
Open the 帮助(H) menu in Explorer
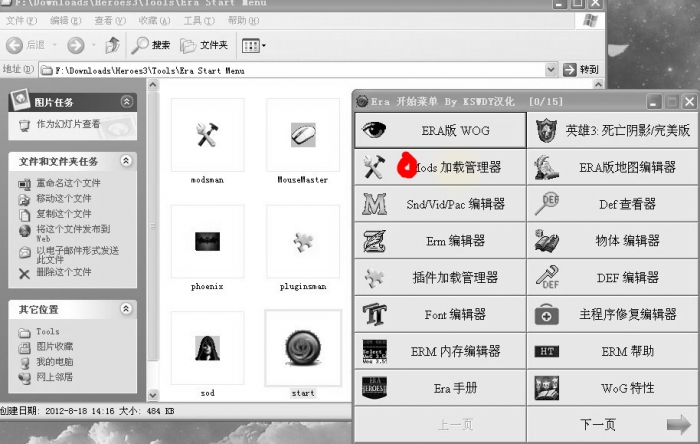pyautogui.click(x=243, y=21)
